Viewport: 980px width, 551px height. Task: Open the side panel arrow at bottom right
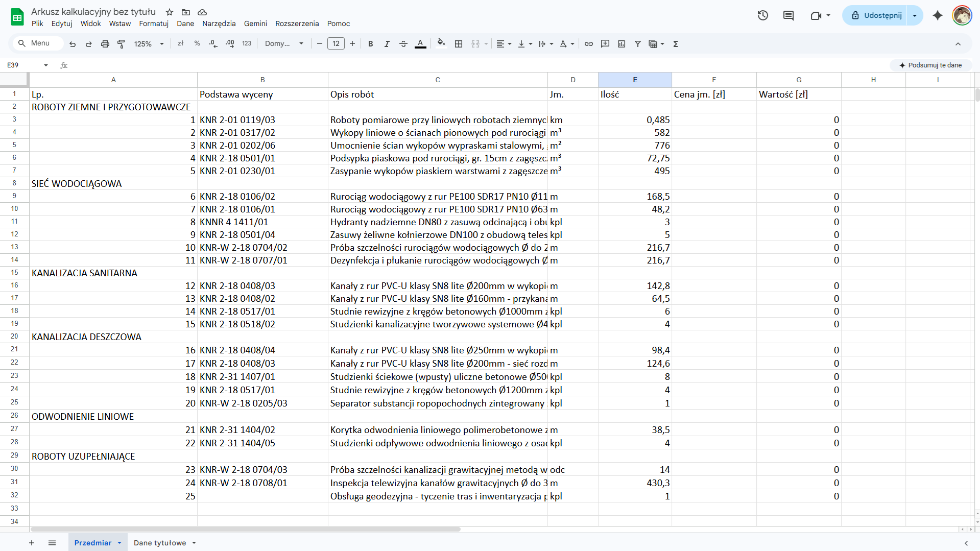966,543
